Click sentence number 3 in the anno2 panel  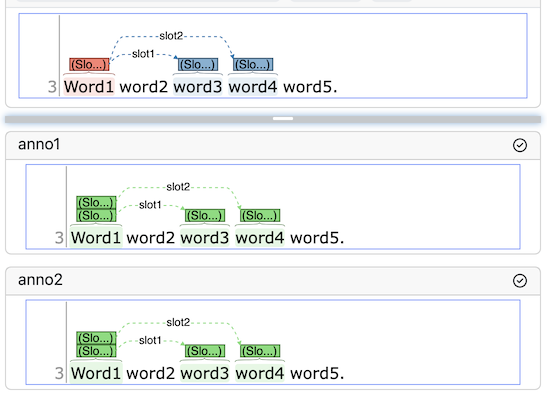(59, 373)
